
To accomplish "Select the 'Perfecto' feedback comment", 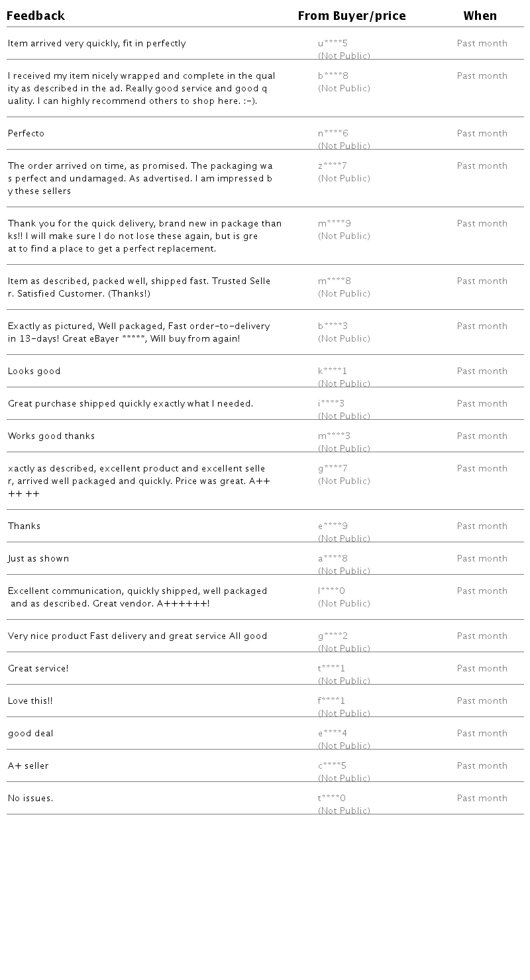I will [26, 134].
